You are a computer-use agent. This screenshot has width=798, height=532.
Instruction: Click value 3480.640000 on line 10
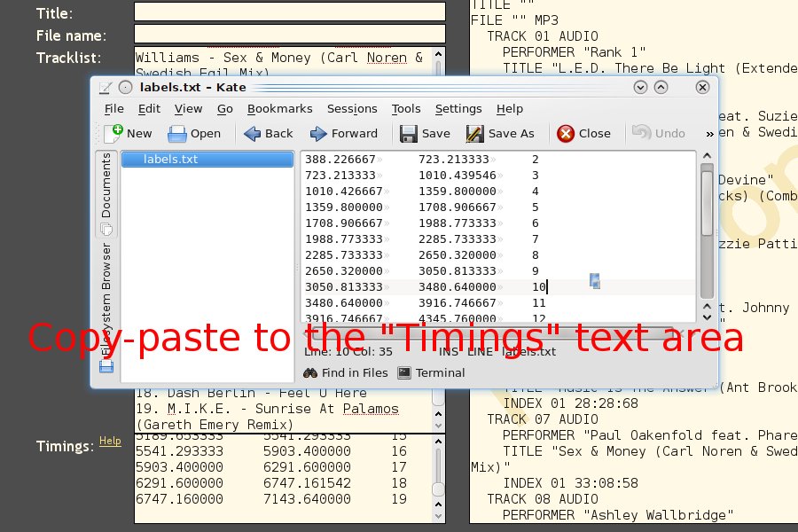(x=457, y=287)
